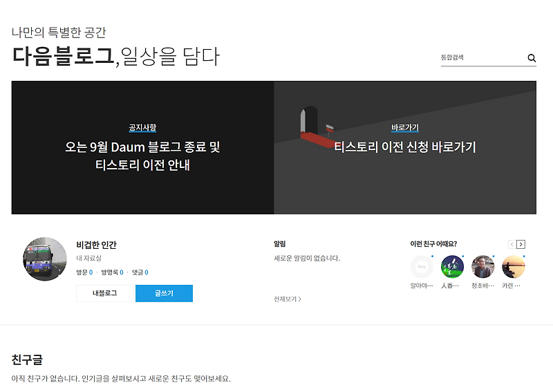Click the 人香… friend name
The width and height of the screenshot is (553, 392).
tap(450, 286)
